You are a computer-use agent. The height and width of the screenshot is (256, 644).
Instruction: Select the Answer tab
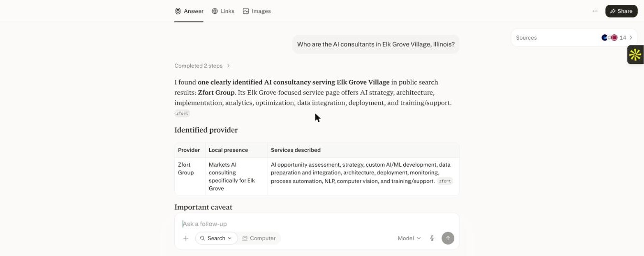(189, 11)
